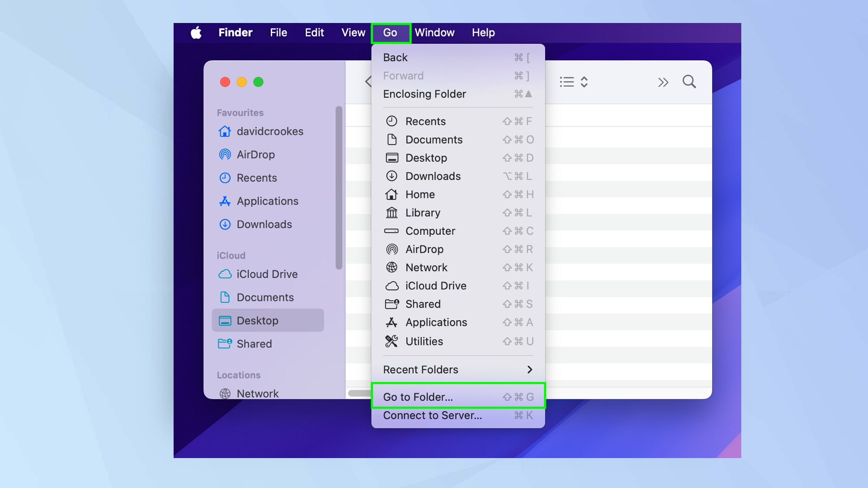Click the Utilities tools icon in Go menu

391,341
